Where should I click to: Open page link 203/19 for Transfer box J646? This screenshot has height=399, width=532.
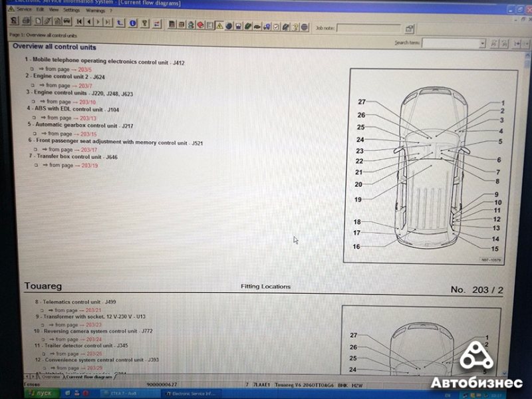pos(90,166)
